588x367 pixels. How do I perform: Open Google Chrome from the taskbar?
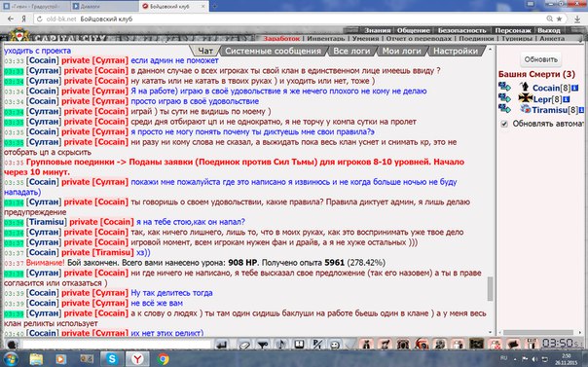coord(164,359)
